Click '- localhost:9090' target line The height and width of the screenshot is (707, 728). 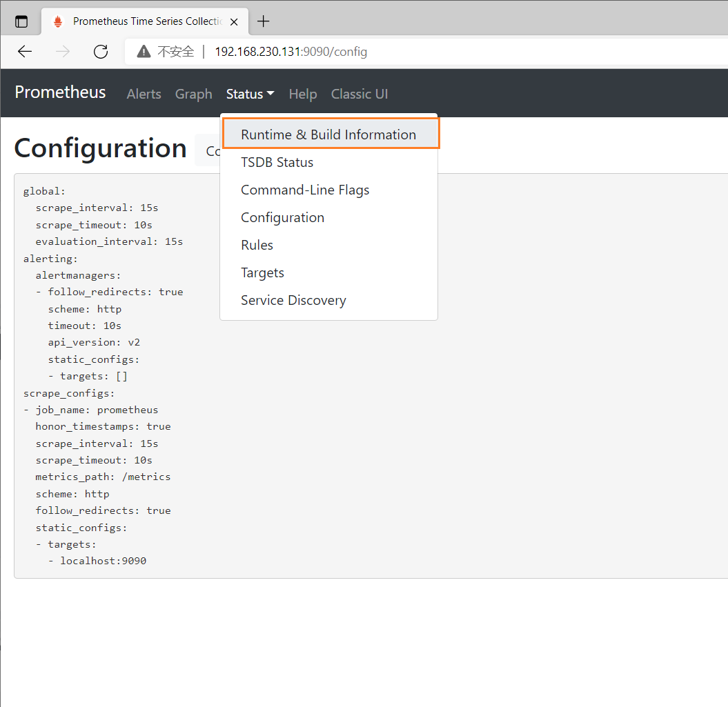tap(97, 561)
